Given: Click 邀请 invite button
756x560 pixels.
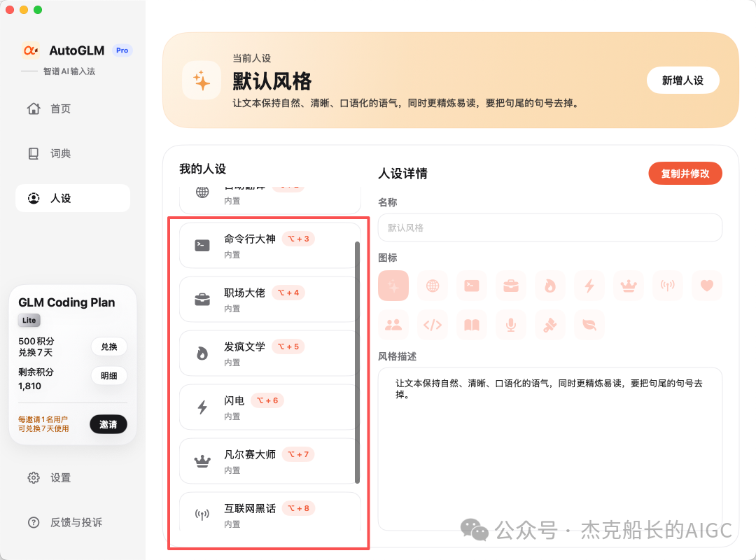Looking at the screenshot, I should click(x=108, y=424).
